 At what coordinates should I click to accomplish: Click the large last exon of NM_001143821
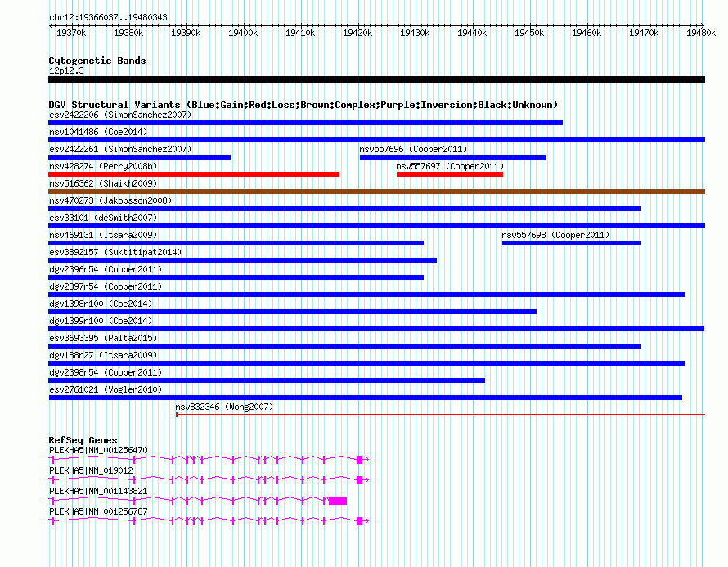click(x=338, y=501)
